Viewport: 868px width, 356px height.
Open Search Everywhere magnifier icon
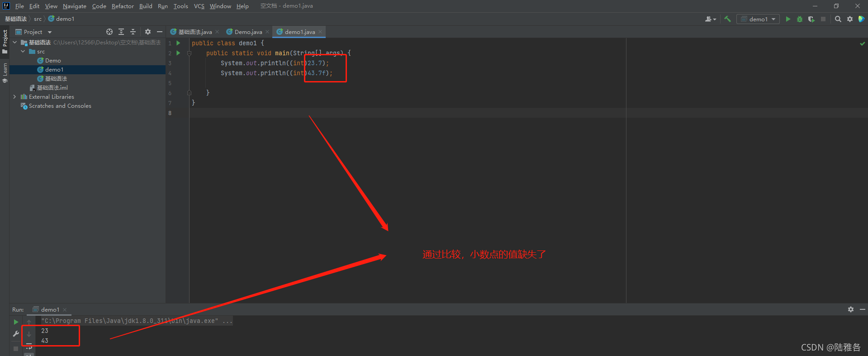click(x=838, y=19)
